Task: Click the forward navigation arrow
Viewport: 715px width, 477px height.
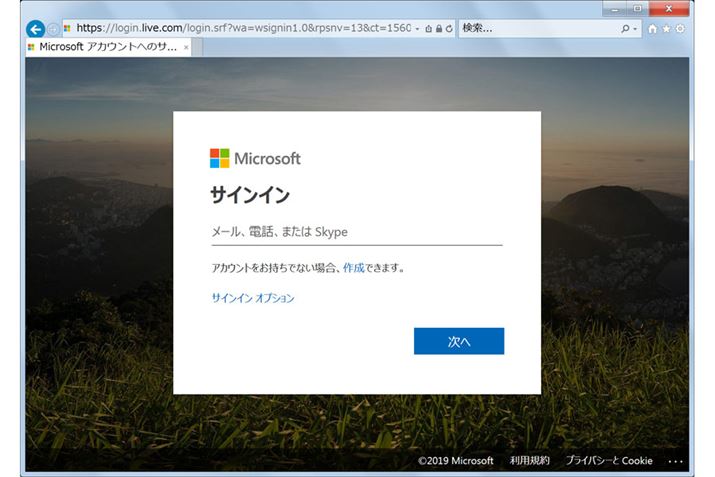Action: [x=53, y=29]
